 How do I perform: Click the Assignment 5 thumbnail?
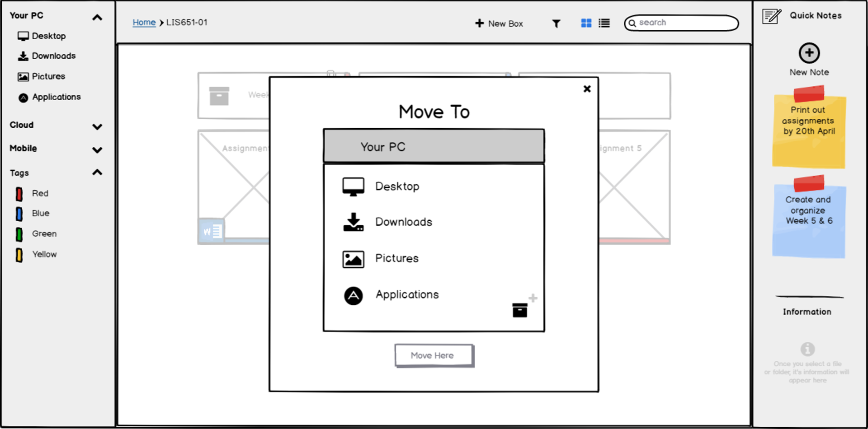[x=634, y=187]
